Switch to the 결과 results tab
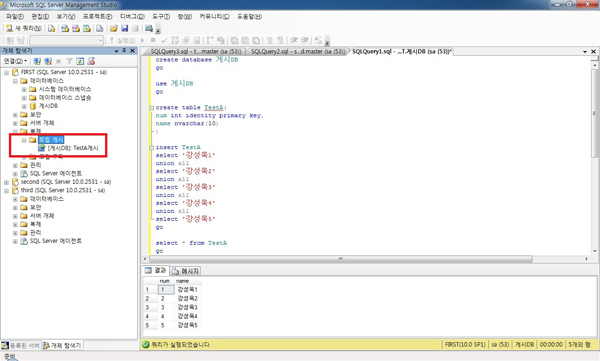The height and width of the screenshot is (361, 600). 155,270
